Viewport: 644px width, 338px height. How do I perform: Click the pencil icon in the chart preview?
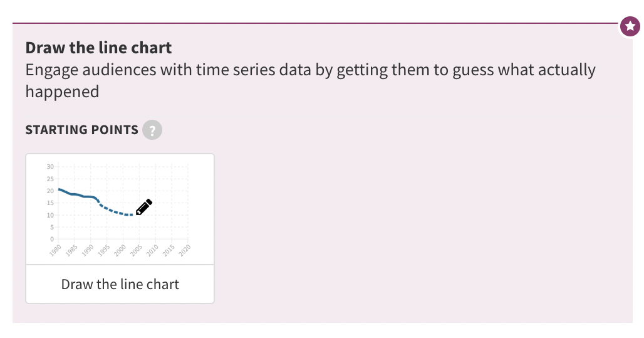point(143,207)
